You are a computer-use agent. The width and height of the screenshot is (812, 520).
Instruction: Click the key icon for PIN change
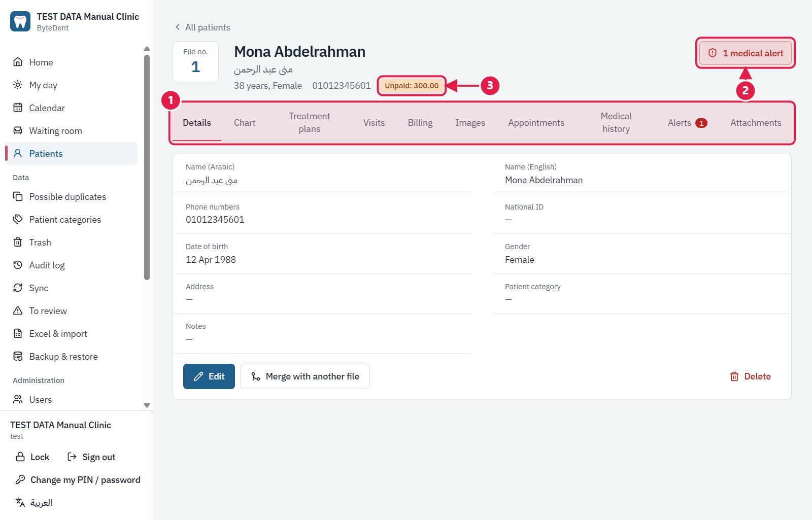click(20, 479)
